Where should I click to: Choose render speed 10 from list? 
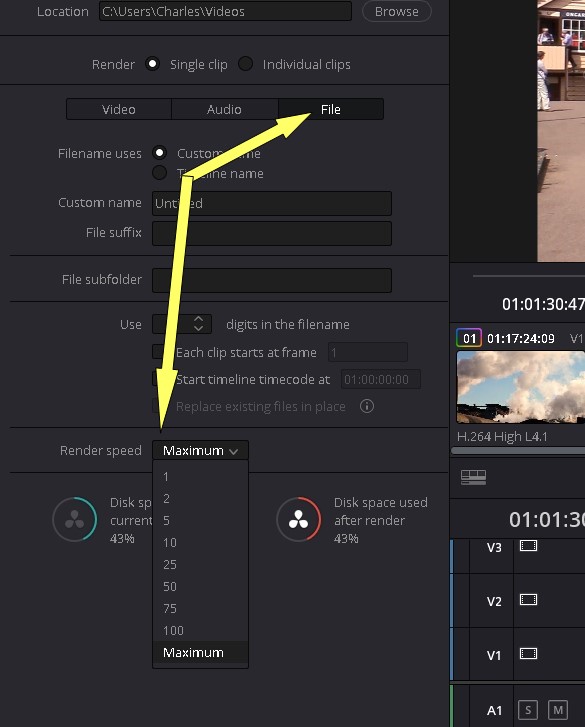(x=200, y=542)
